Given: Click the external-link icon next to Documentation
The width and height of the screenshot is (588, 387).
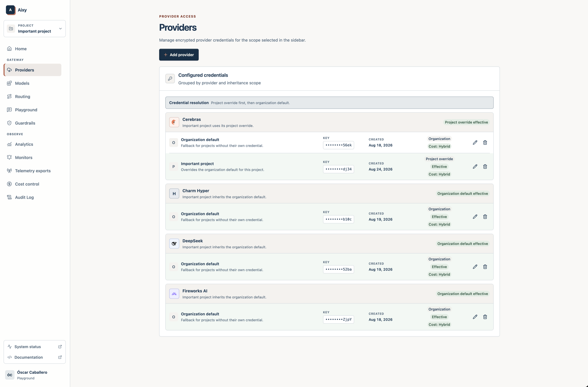Looking at the screenshot, I should click(60, 357).
